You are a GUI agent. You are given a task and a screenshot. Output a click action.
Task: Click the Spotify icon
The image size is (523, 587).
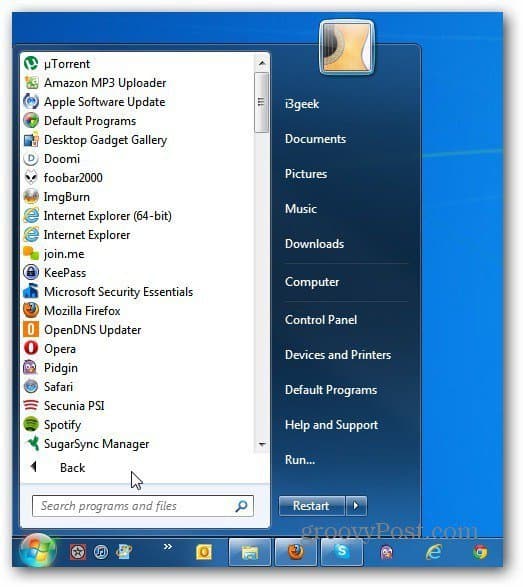[31, 425]
